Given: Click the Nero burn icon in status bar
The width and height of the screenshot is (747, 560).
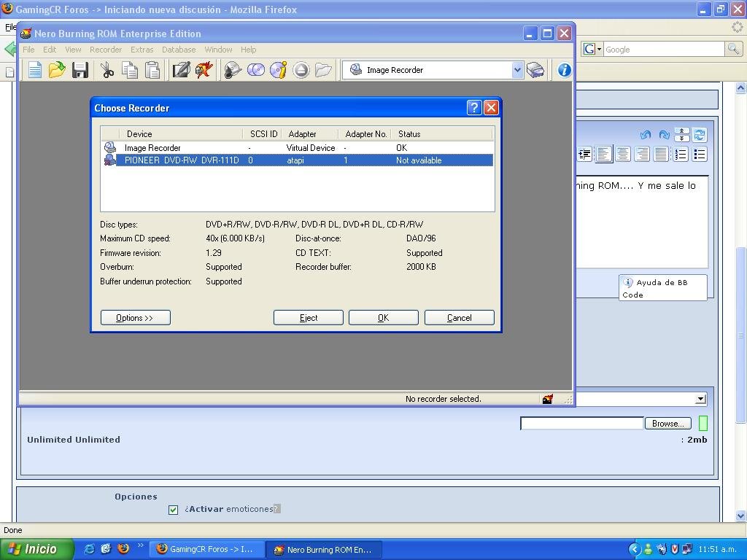Looking at the screenshot, I should click(x=548, y=399).
